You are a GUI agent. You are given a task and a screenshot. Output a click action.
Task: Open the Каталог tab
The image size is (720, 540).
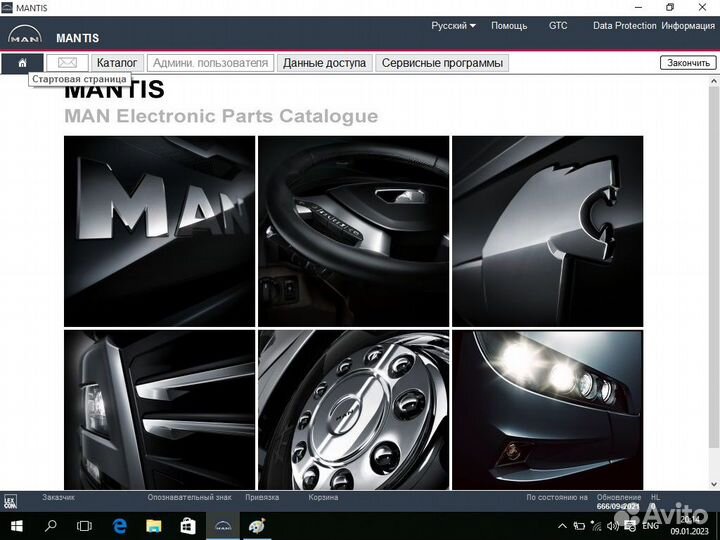[x=117, y=63]
